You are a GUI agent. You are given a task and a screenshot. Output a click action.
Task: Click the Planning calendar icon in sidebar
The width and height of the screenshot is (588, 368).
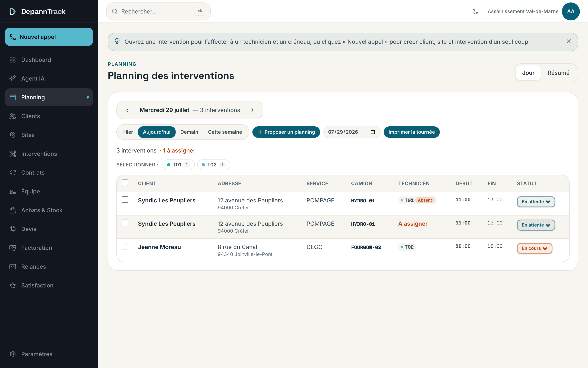coord(13,97)
